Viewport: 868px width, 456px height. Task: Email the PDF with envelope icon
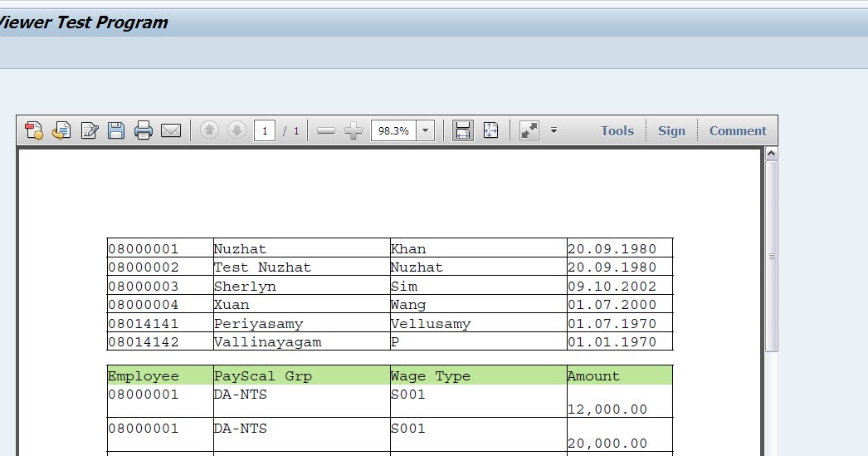pos(171,130)
